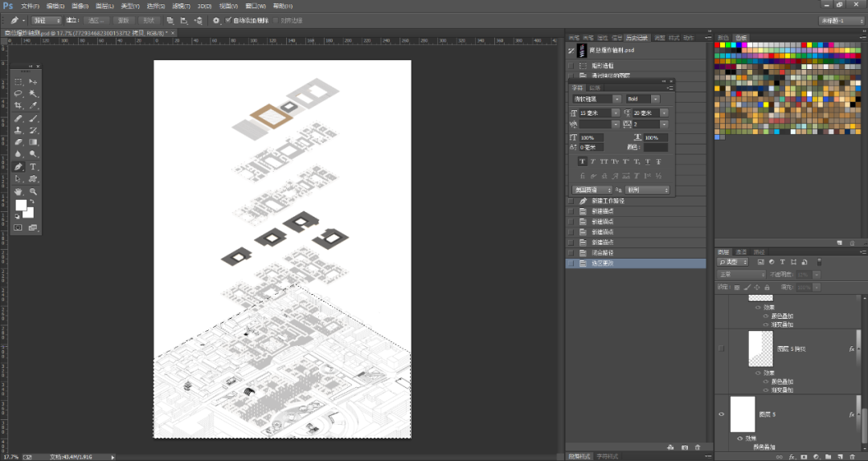This screenshot has width=868, height=461.
Task: Toggle strikethrough T in Character panel
Action: 659,161
